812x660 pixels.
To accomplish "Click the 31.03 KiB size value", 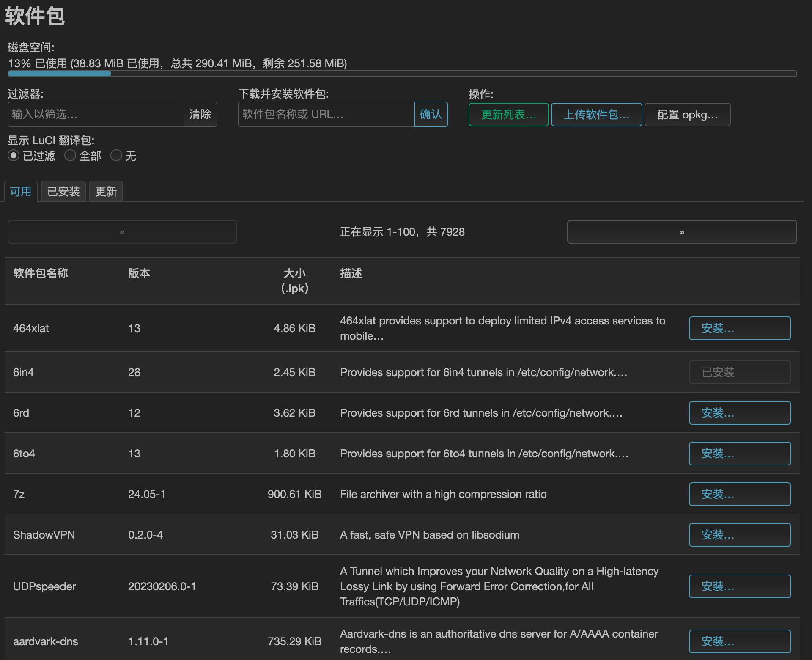I will tap(295, 535).
